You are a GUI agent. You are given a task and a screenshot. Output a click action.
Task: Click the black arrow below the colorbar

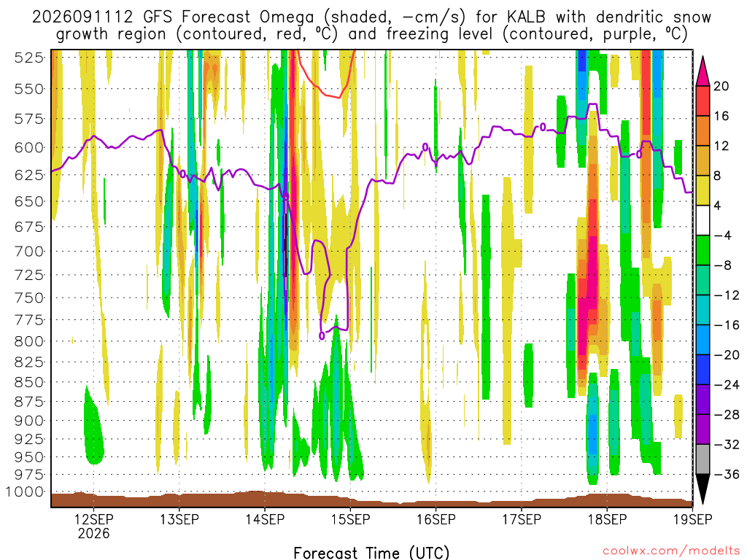pos(703,489)
